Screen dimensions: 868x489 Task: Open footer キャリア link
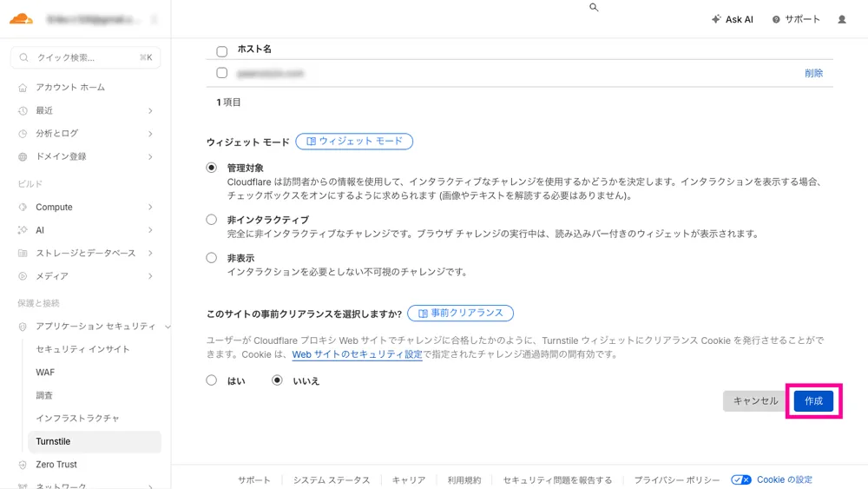point(409,480)
